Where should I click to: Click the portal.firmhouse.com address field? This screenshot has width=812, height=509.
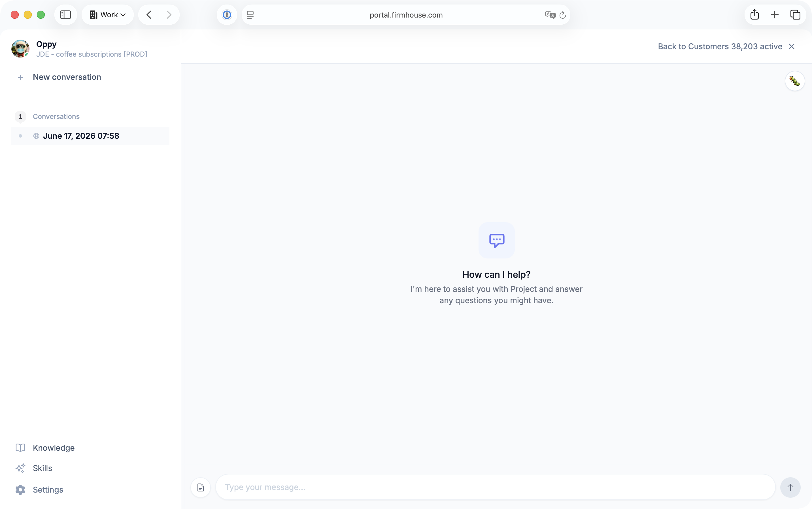coord(406,15)
